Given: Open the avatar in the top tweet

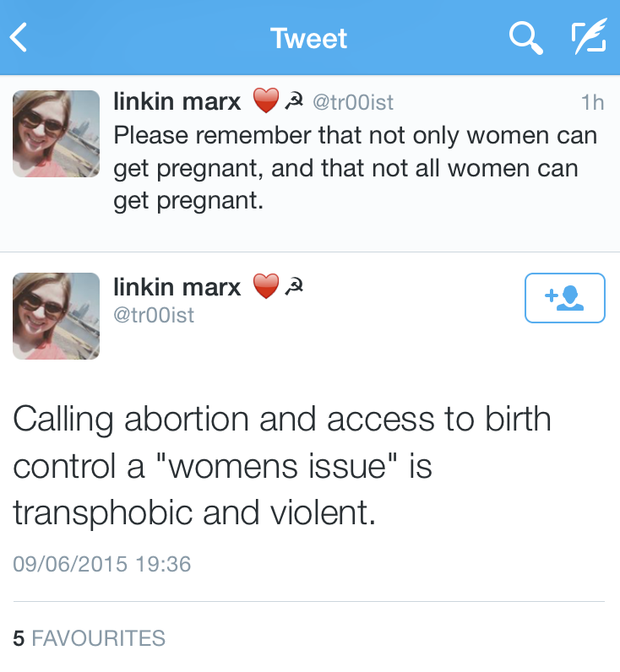Looking at the screenshot, I should (x=56, y=133).
